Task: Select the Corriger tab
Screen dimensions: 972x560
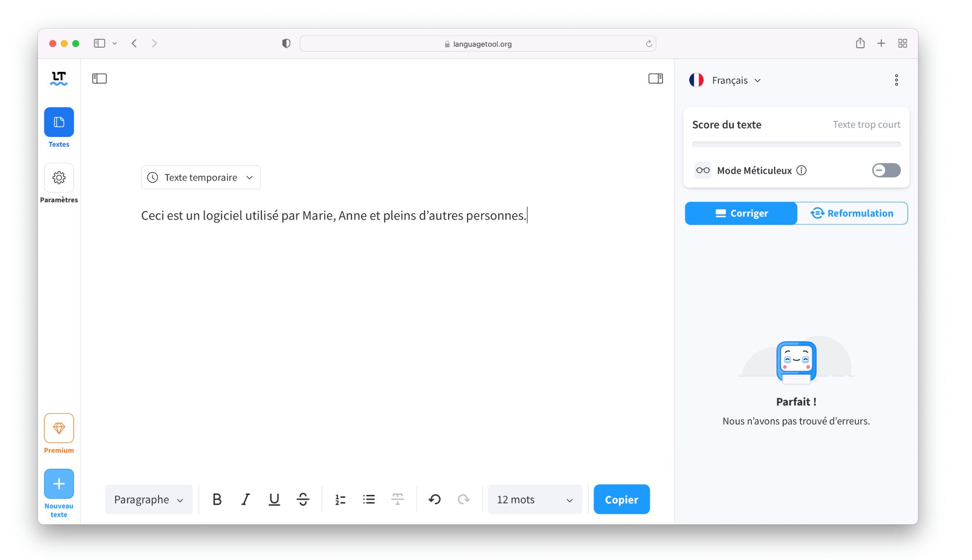Action: click(741, 213)
